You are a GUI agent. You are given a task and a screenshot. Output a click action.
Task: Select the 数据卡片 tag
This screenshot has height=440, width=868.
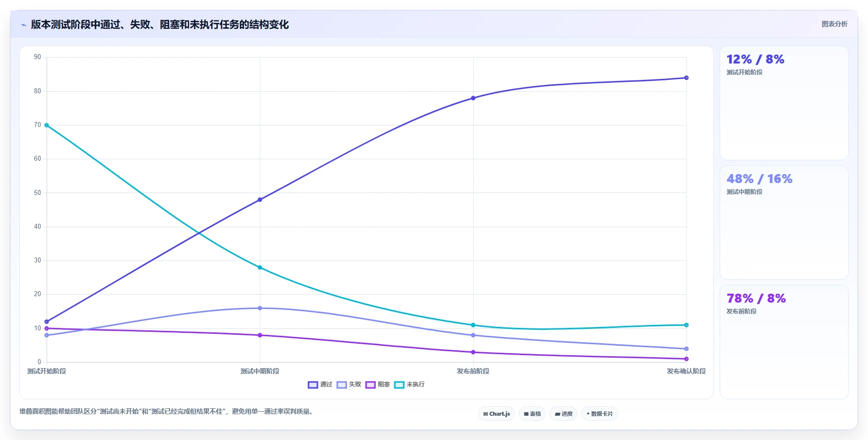tap(600, 414)
